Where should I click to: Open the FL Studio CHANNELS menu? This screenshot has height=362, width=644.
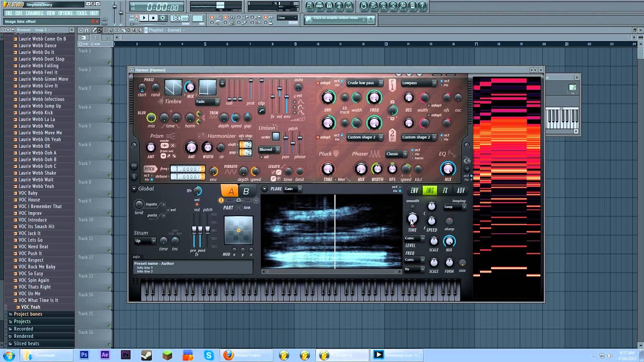34,13
